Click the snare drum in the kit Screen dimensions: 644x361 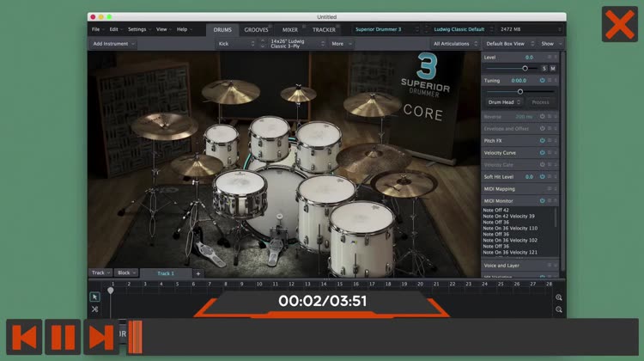pos(240,193)
